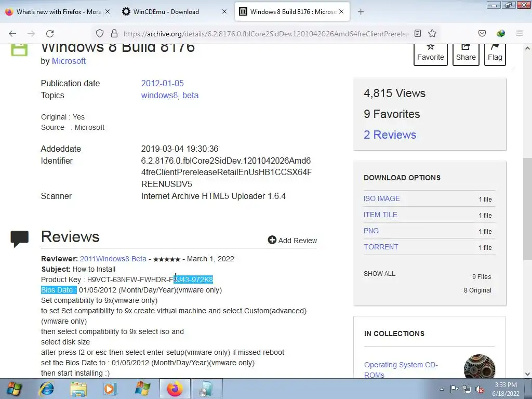Open the tracking protection shield icon

tap(99, 34)
